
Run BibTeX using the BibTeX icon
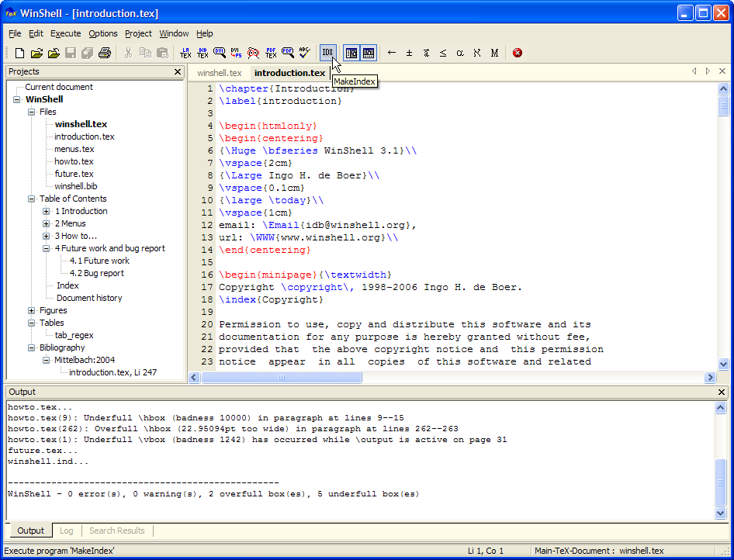203,53
